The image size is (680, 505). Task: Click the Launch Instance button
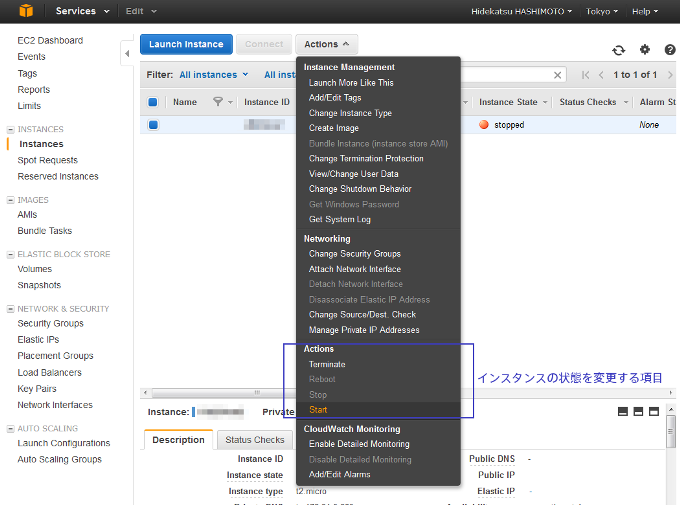(186, 44)
